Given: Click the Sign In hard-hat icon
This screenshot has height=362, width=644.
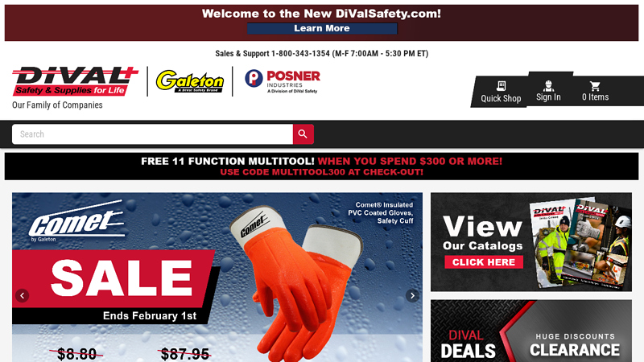Looking at the screenshot, I should coord(548,86).
